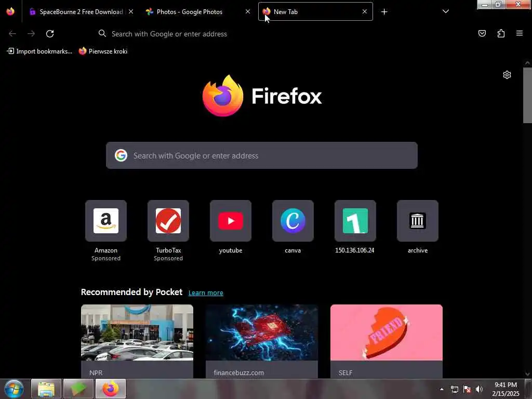Go back one page with back arrow

[x=12, y=34]
